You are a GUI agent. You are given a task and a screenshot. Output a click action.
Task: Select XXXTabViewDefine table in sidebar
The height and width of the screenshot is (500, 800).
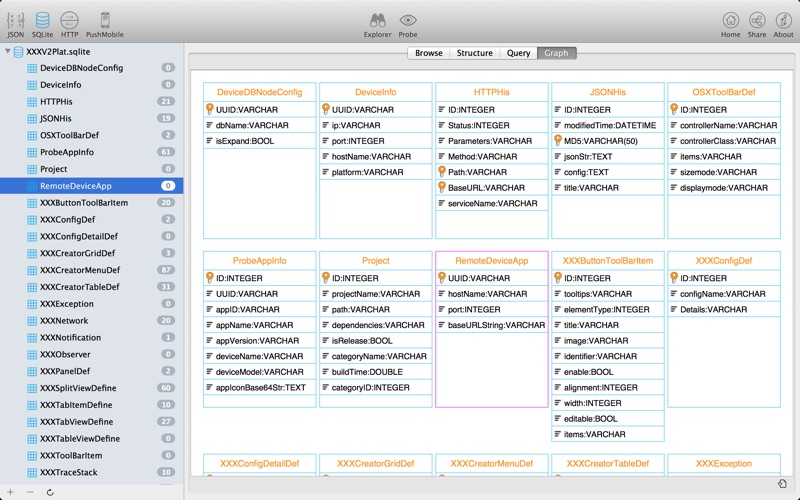pos(92,421)
